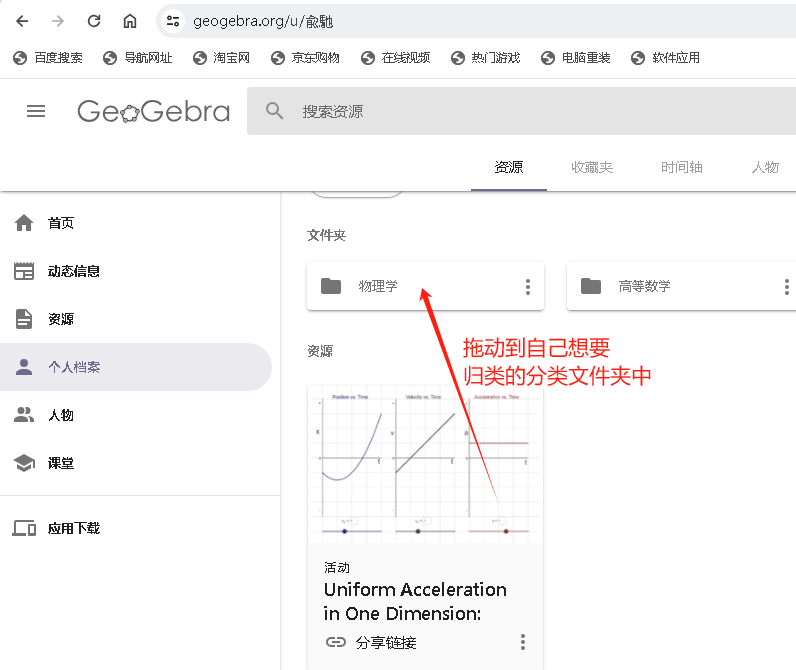The width and height of the screenshot is (796, 670).
Task: Click the 资源 section heading above the card
Action: click(320, 351)
